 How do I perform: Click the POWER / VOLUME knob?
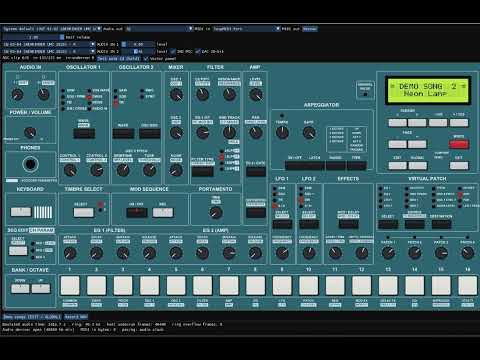pyautogui.click(x=30, y=132)
